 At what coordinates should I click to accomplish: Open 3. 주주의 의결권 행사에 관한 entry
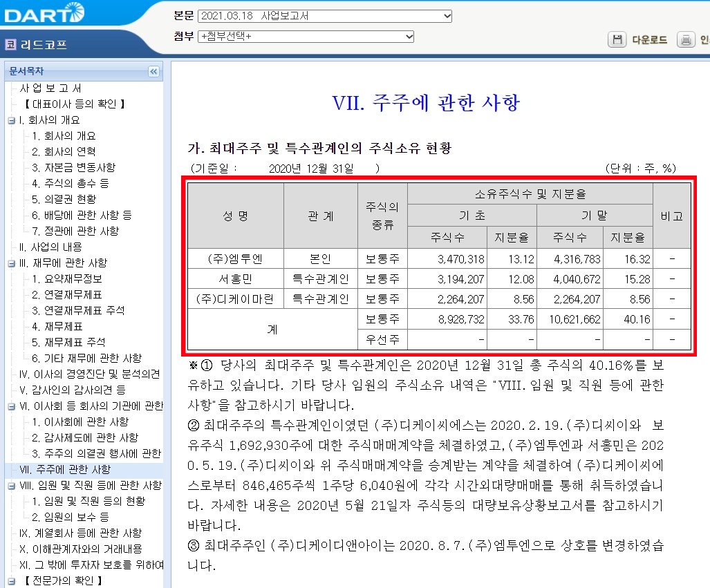click(97, 453)
